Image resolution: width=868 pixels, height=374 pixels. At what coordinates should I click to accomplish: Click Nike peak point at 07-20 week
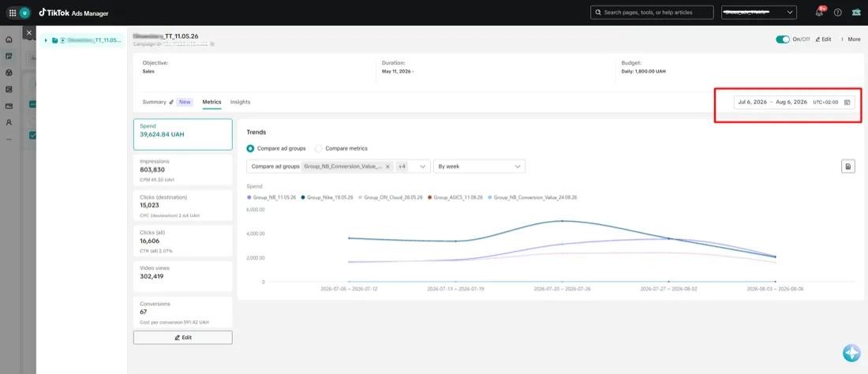(562, 221)
